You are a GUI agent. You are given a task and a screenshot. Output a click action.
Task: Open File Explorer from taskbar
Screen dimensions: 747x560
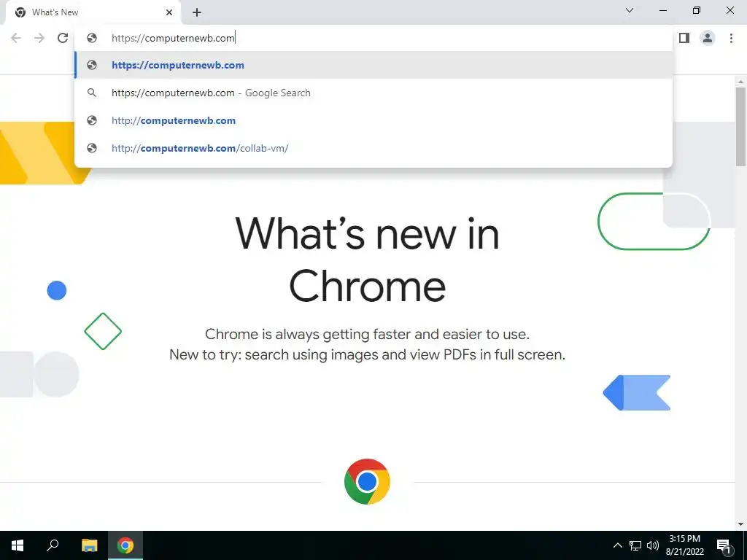pos(89,545)
